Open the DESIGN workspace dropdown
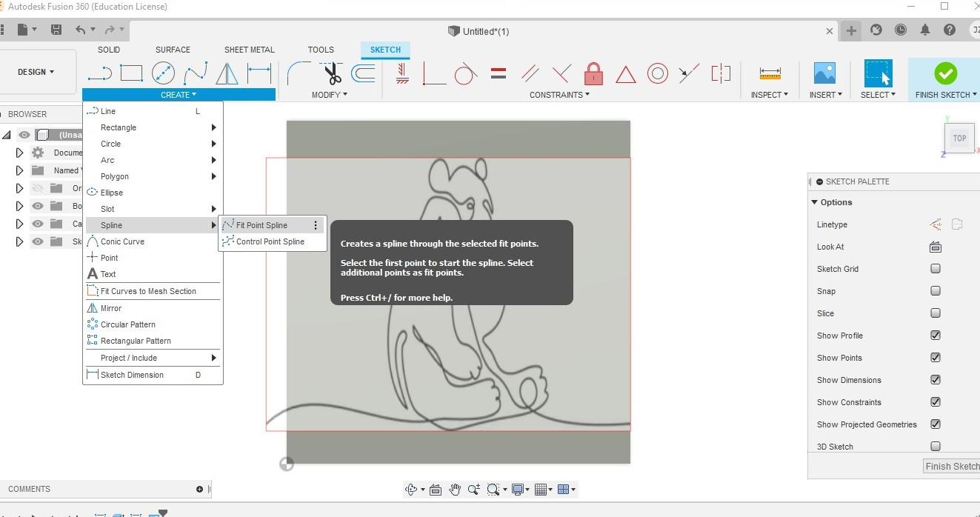 pos(37,72)
